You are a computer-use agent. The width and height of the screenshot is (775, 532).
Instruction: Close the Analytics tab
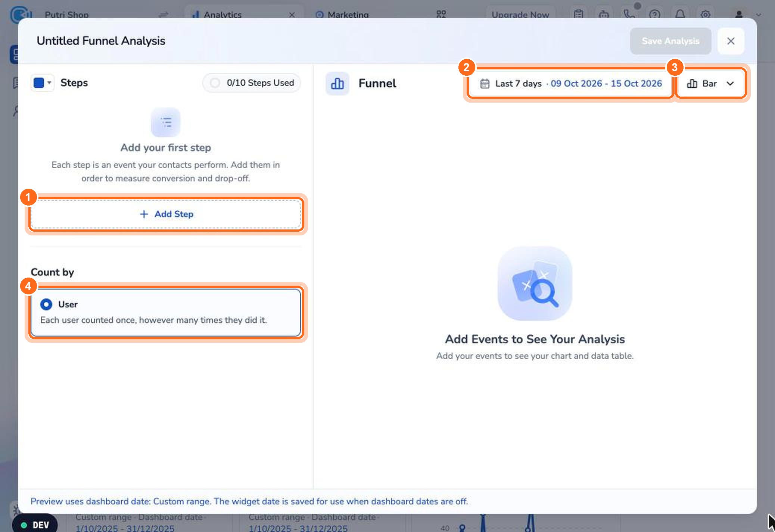[x=292, y=15]
